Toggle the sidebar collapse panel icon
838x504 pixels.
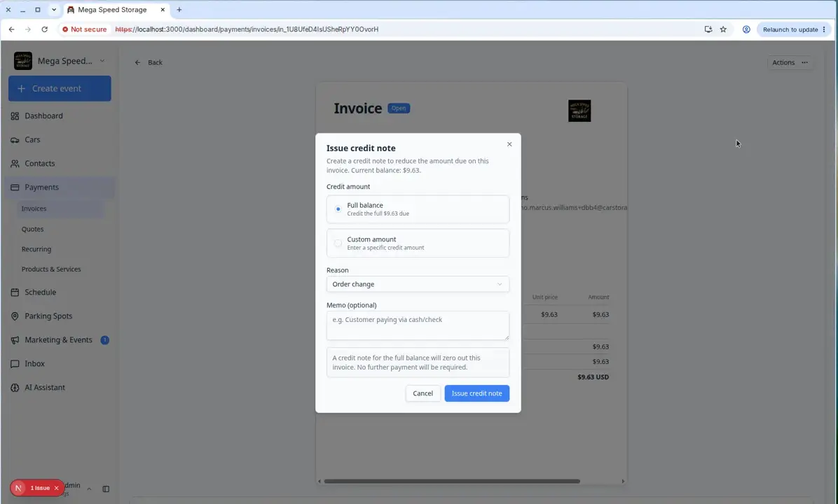(x=106, y=489)
